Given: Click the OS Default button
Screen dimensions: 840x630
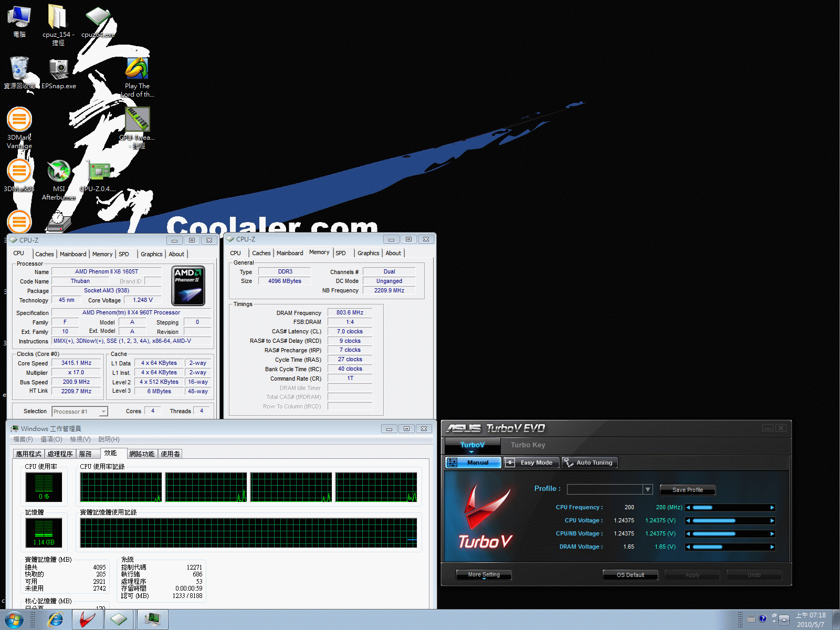Looking at the screenshot, I should pyautogui.click(x=630, y=575).
